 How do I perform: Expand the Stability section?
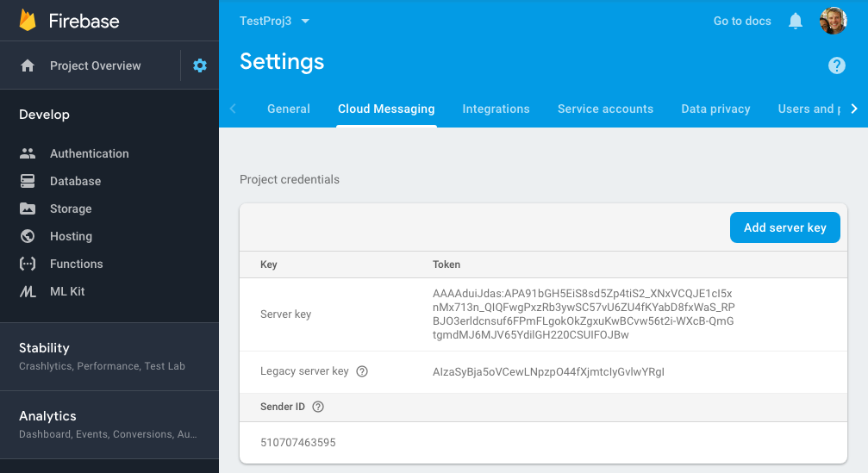click(x=44, y=348)
